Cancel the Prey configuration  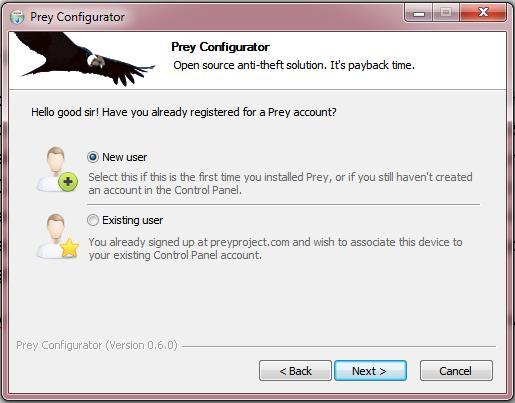[x=456, y=370]
